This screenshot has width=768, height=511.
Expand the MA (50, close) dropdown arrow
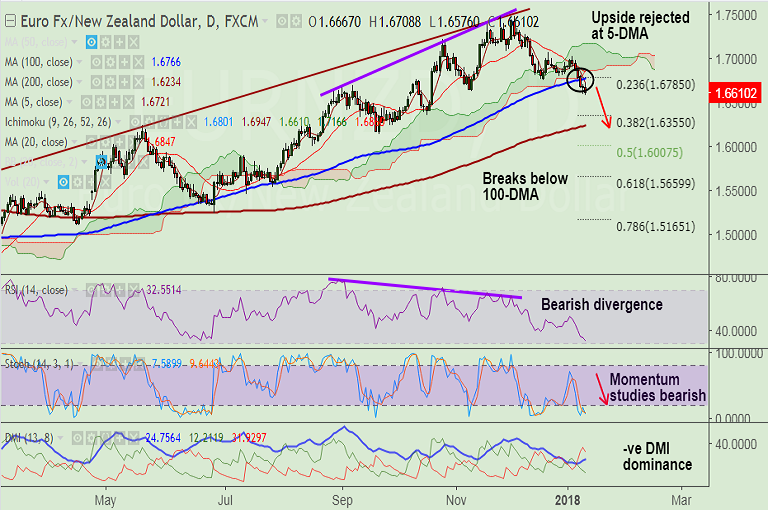74,42
